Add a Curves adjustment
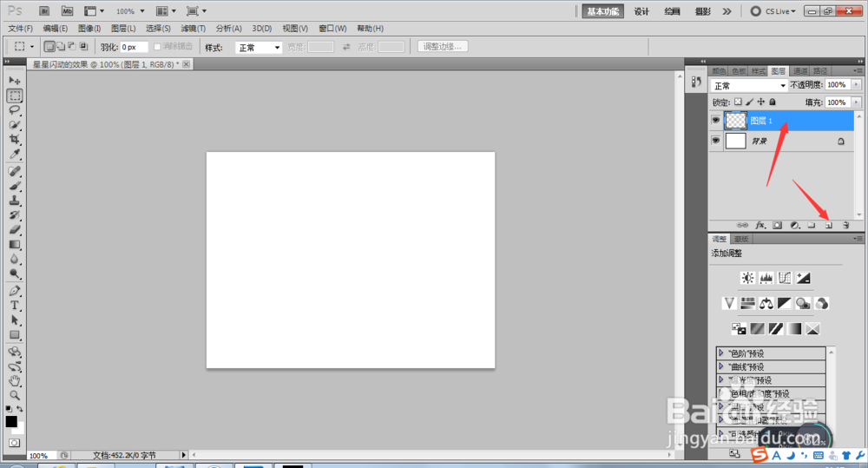This screenshot has width=868, height=468. 785,278
